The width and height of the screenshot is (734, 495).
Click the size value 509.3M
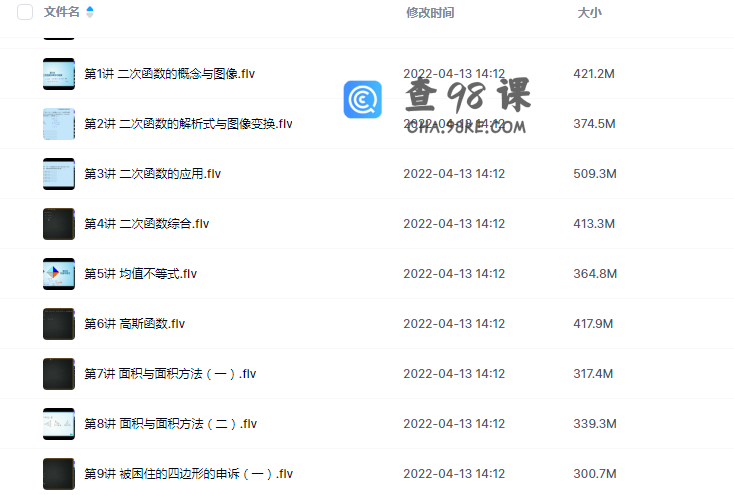[x=595, y=174]
